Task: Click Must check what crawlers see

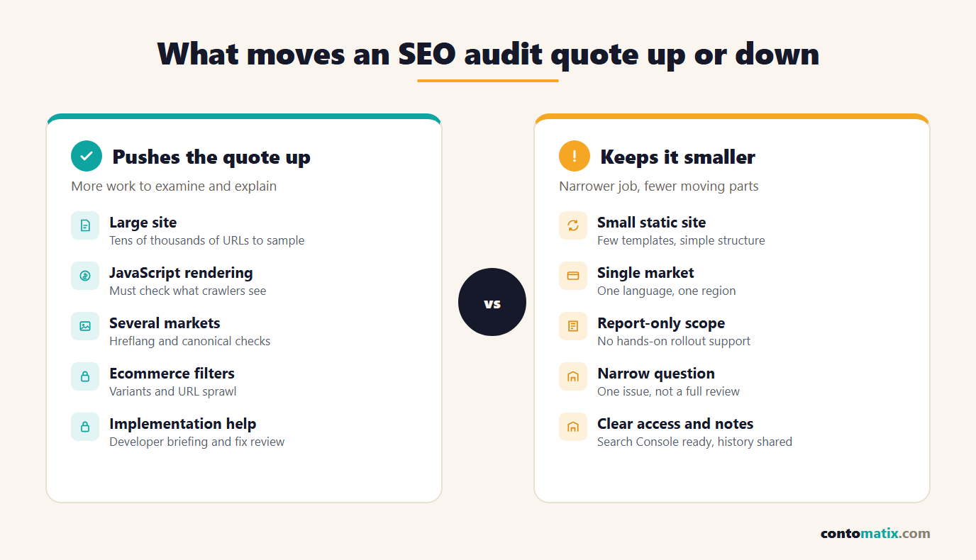Action: 188,291
